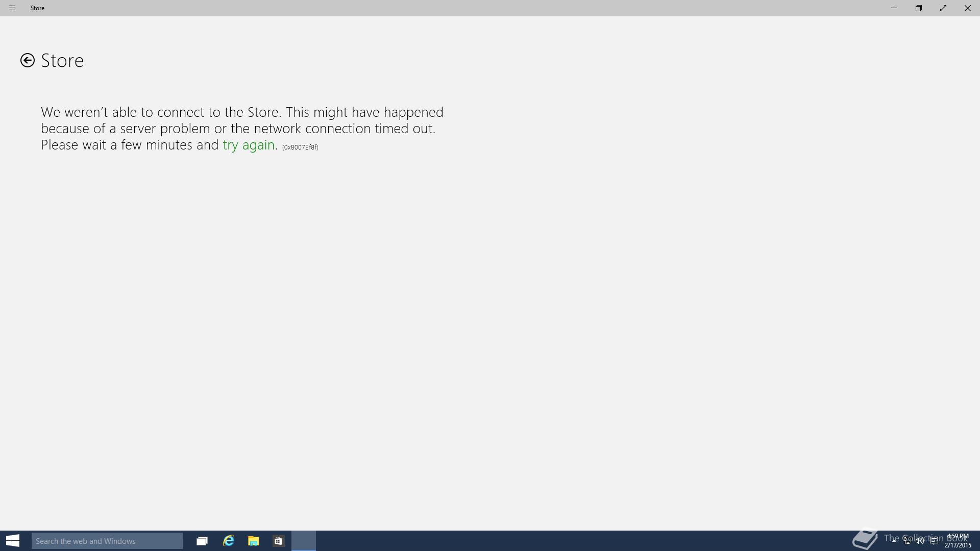Focus the 'Search the web and Windows' box
The width and height of the screenshot is (980, 551).
107,541
